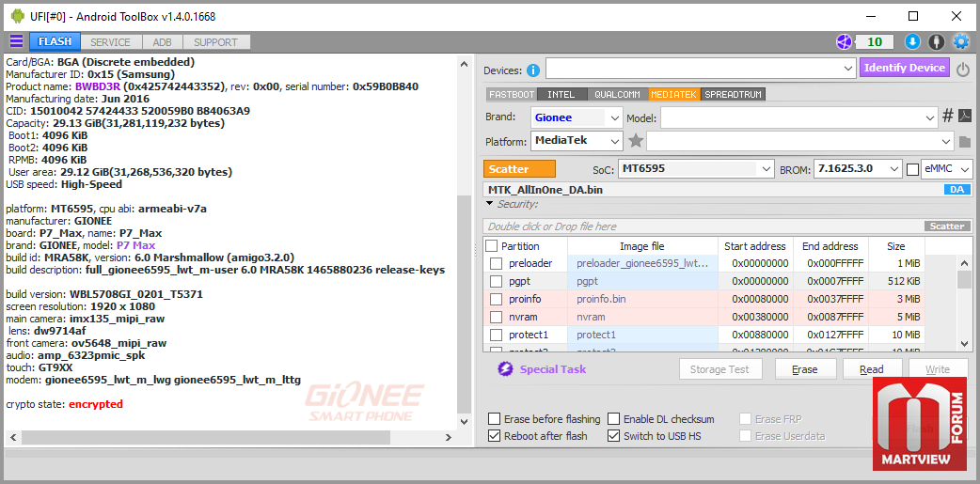
Task: Click the blue DA badge
Action: pos(956,190)
